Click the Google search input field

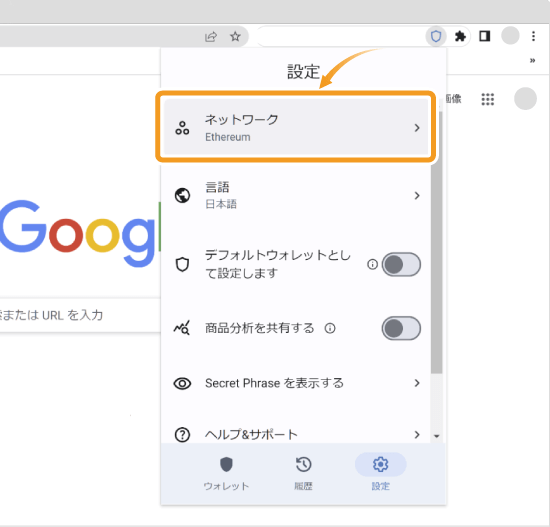point(80,315)
